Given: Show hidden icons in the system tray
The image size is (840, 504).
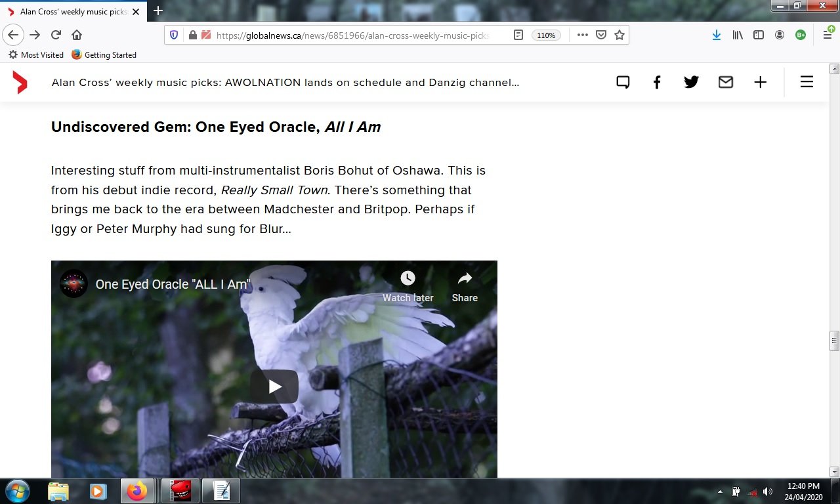Looking at the screenshot, I should coord(720,490).
